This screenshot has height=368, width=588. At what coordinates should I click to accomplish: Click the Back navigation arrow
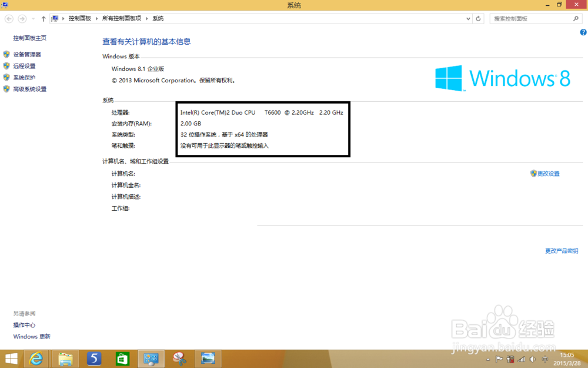9,18
